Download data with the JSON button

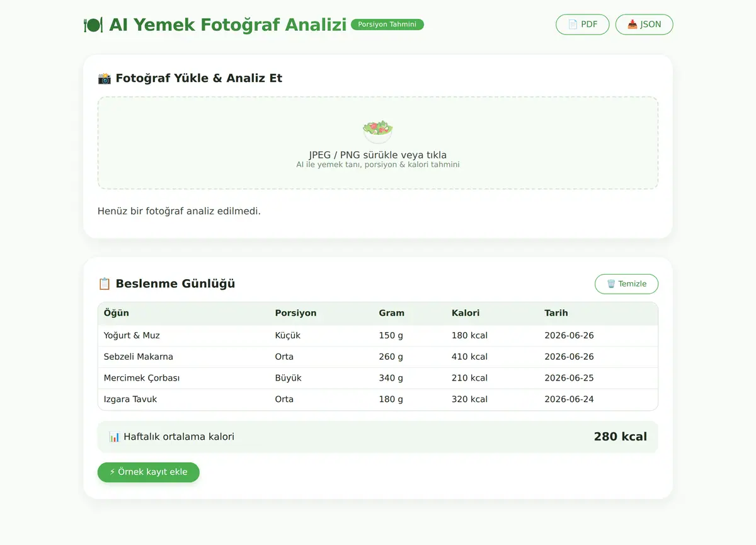[644, 25]
